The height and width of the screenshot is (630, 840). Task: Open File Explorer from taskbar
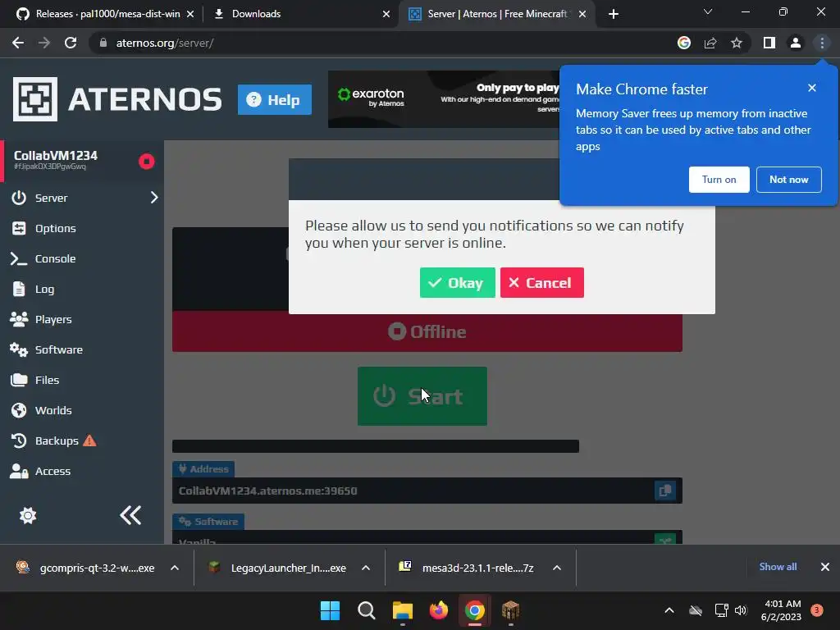[x=402, y=610]
